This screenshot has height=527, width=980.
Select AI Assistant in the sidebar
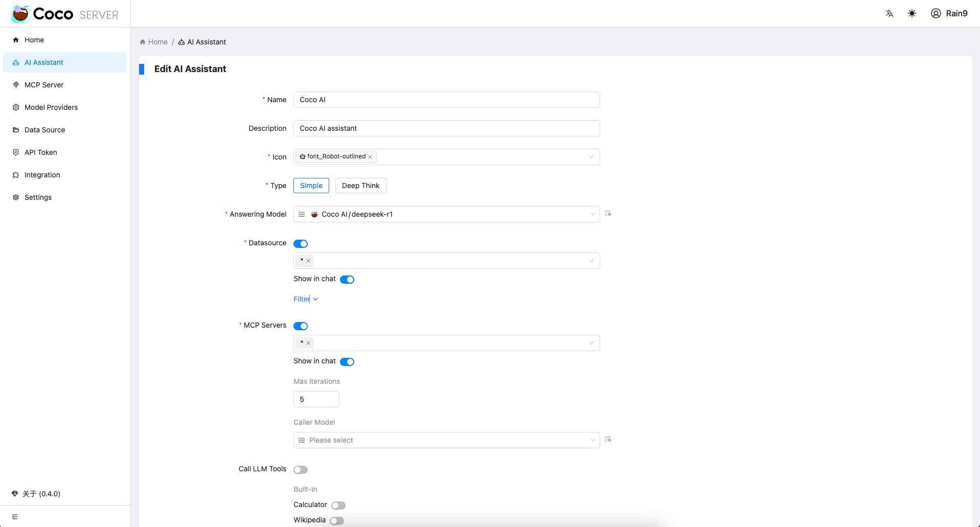click(x=65, y=62)
